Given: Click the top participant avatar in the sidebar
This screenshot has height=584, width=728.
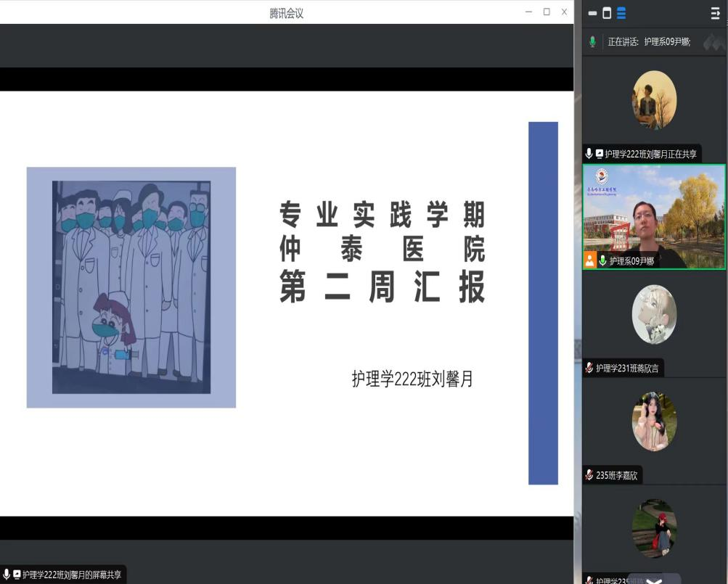Looking at the screenshot, I should pos(654,100).
